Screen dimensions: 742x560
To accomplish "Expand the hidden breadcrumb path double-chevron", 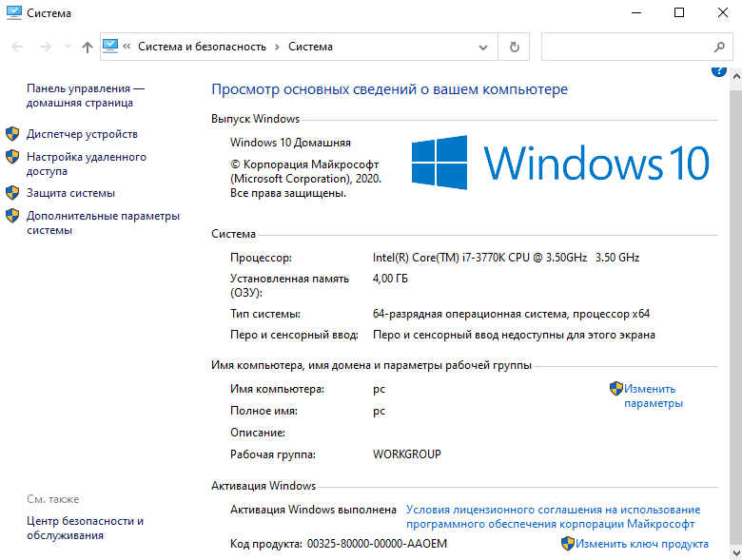I will (127, 47).
